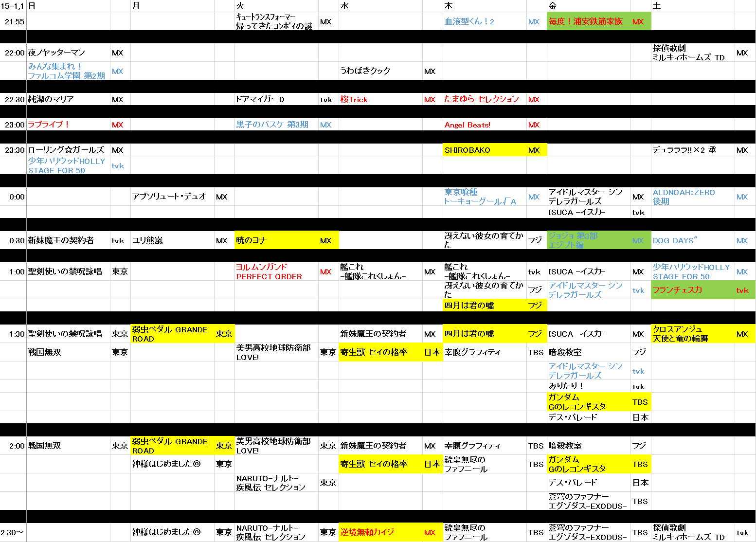Select the '15-1,1' header cell

[x=13, y=6]
